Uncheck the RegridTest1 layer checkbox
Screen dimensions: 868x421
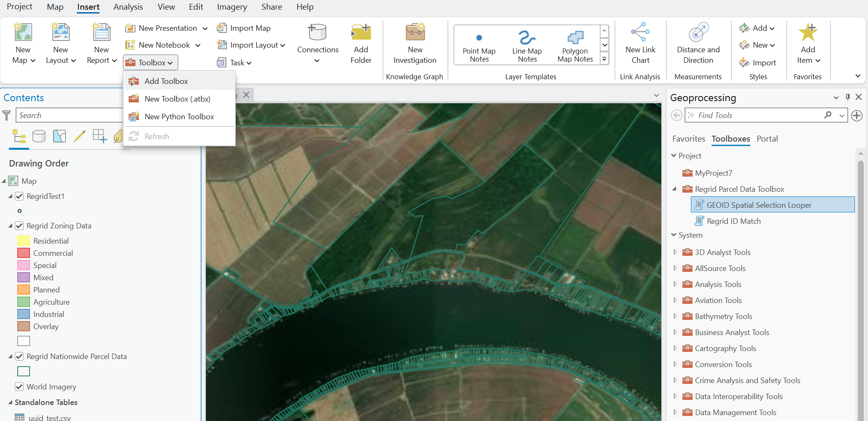19,196
